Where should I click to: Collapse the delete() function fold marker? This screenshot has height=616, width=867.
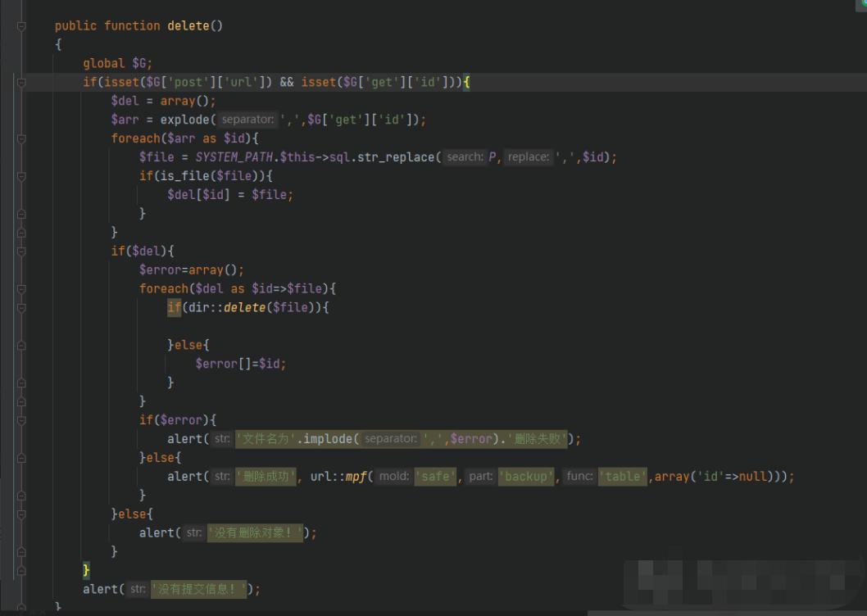[x=21, y=26]
